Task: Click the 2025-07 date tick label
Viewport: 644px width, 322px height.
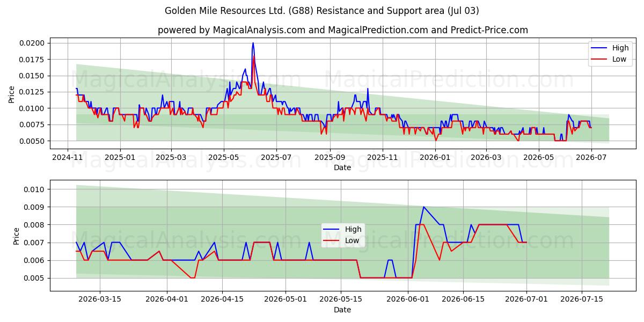Action: point(276,157)
